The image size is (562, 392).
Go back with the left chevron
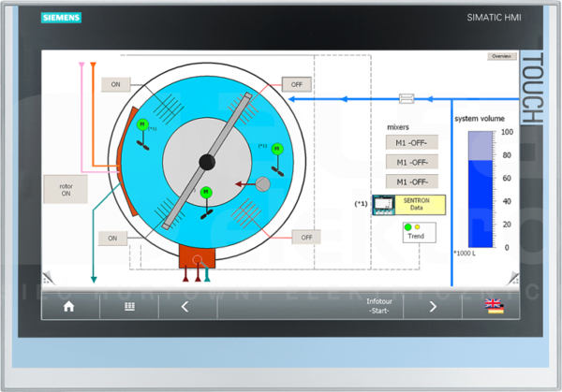(x=185, y=307)
